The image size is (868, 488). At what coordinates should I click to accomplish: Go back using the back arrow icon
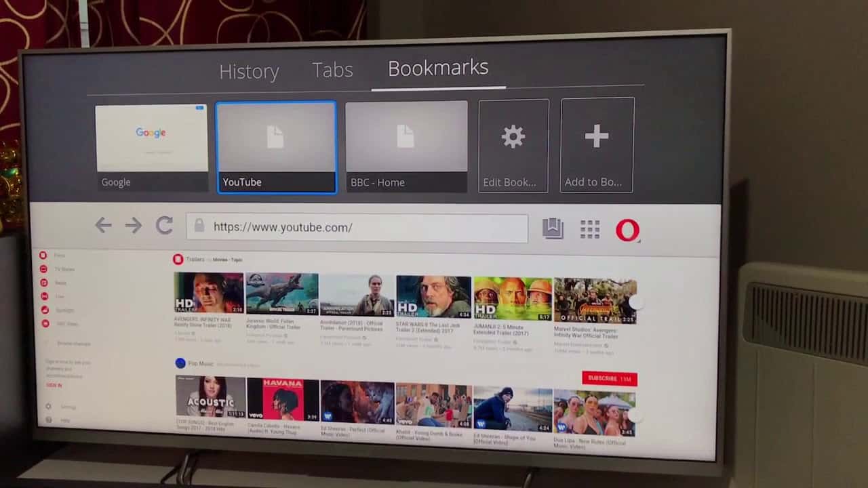[x=103, y=225]
